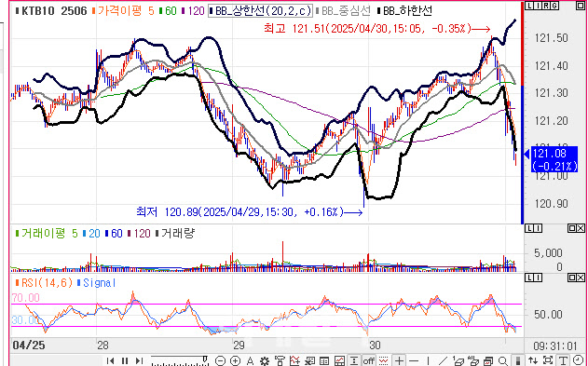This screenshot has width=588, height=366.
Task: Maximize the RSI panel
Action: pyautogui.click(x=572, y=278)
